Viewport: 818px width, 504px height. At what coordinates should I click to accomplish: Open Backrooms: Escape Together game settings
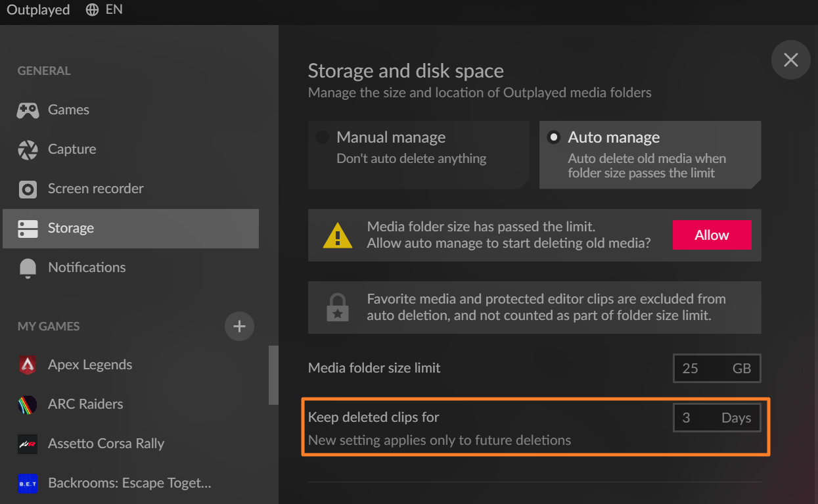click(131, 483)
